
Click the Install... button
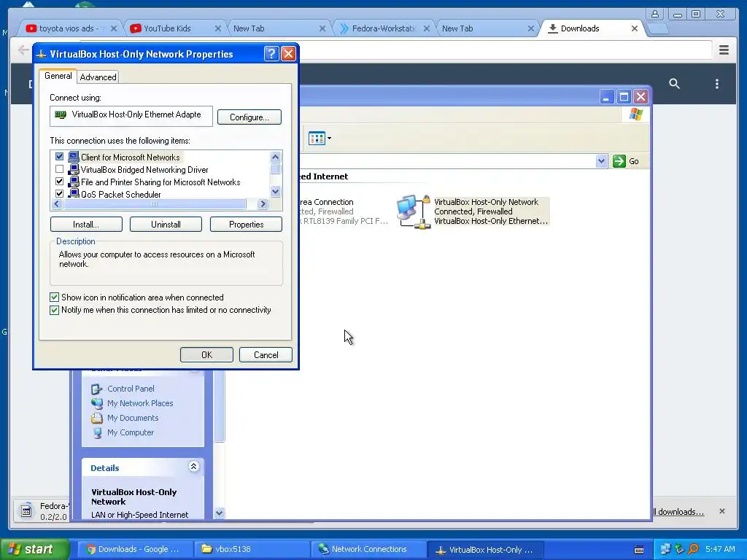point(86,225)
